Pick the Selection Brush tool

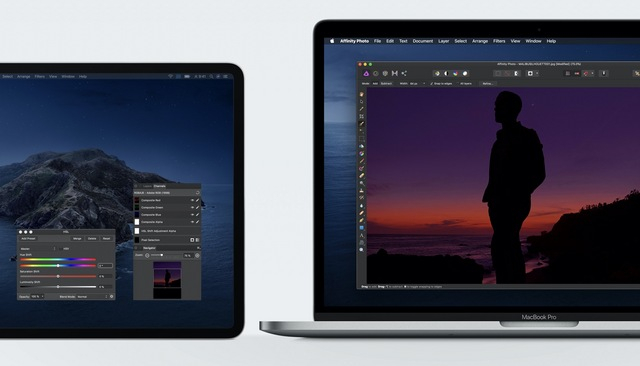click(x=362, y=124)
